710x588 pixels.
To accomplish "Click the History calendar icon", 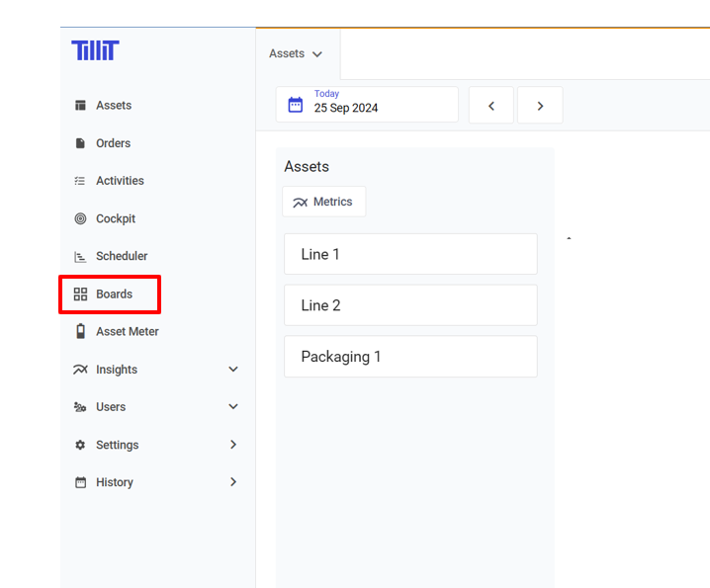I will [x=80, y=482].
